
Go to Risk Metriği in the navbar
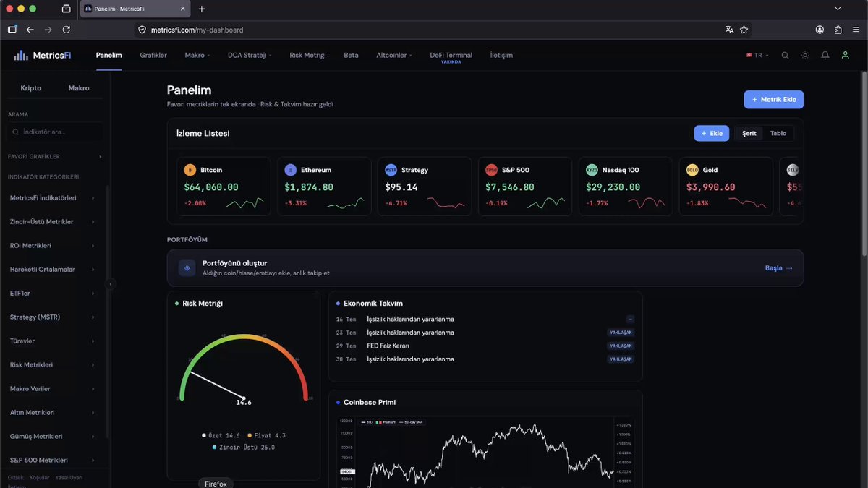307,55
